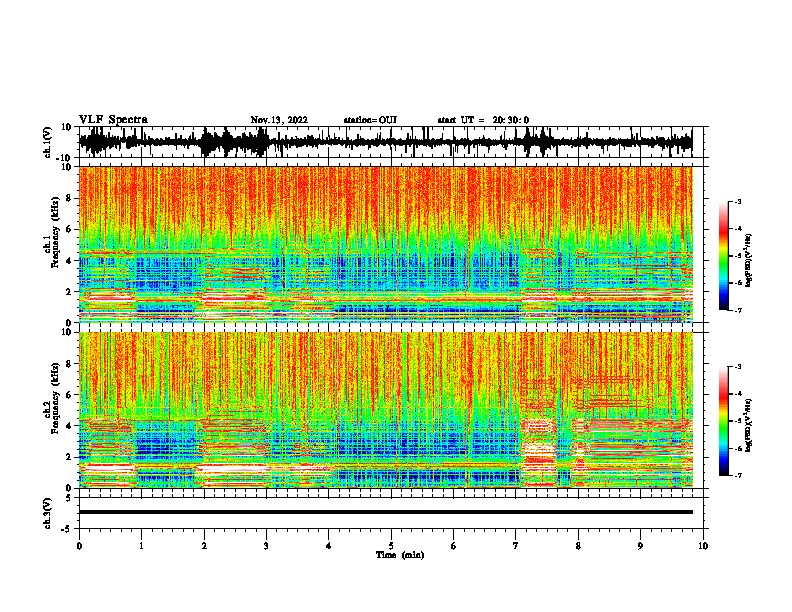
Task: Click the 'Time (min)' axis label
Action: [x=400, y=555]
